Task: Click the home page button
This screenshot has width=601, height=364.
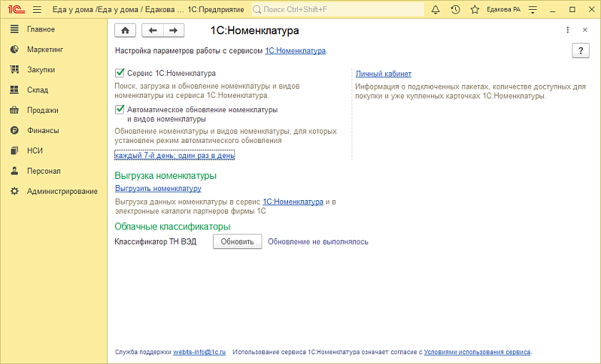Action: point(125,30)
